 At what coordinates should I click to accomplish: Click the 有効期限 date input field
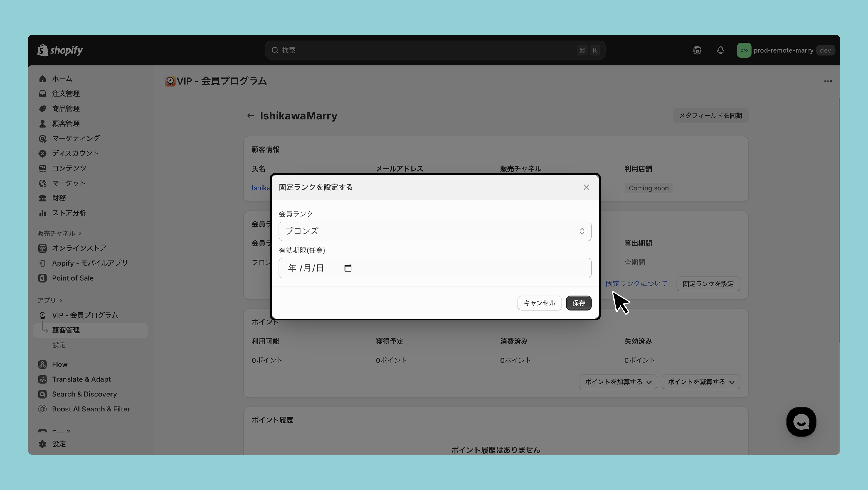click(x=435, y=268)
